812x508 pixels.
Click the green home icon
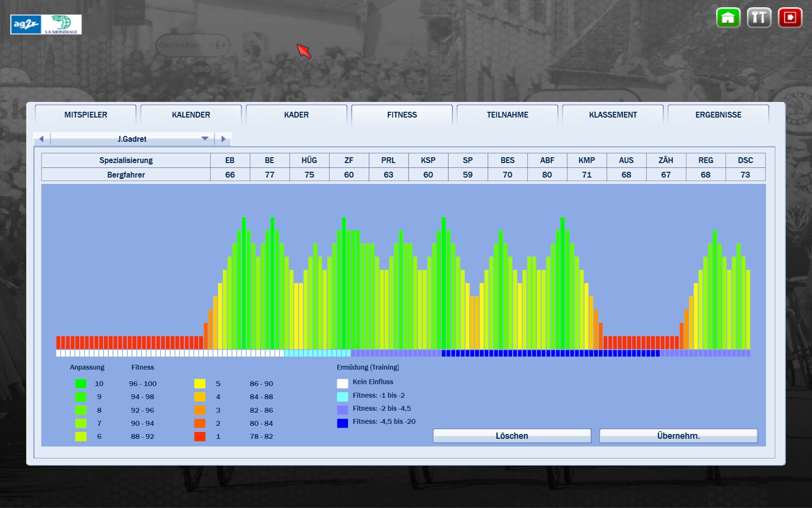click(x=728, y=18)
